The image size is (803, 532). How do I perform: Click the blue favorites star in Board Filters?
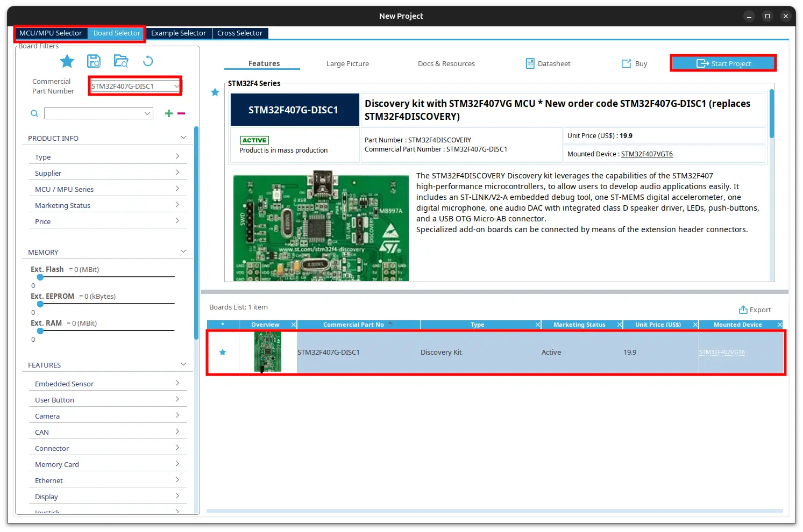pyautogui.click(x=67, y=61)
